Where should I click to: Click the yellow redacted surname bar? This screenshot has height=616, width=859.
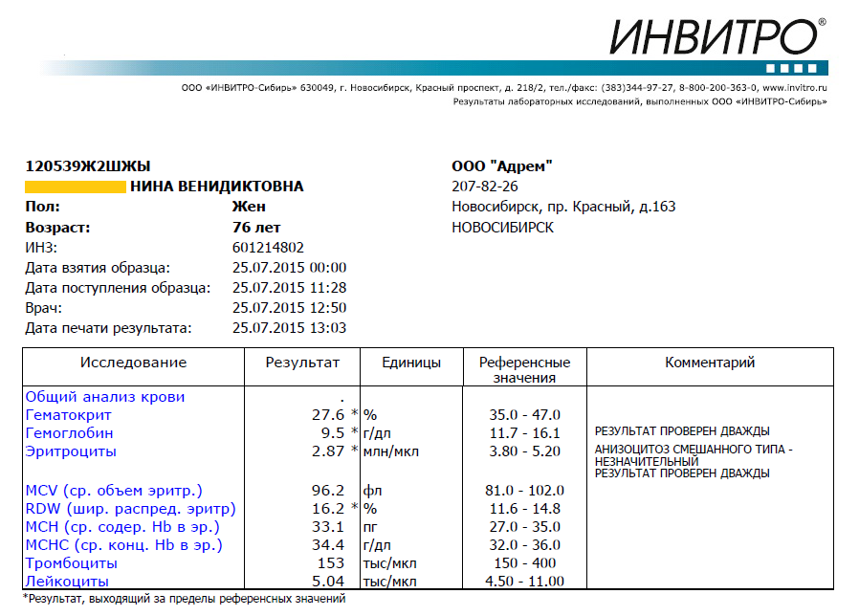(75, 187)
